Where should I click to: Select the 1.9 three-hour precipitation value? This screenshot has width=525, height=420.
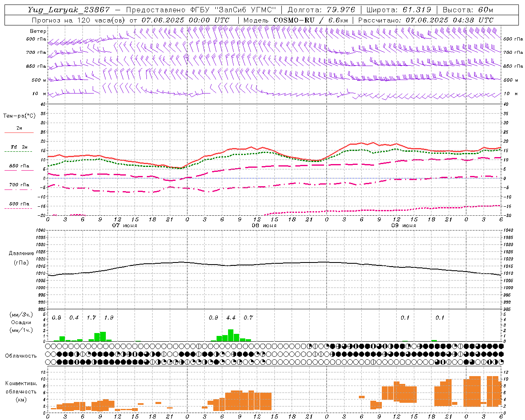tap(109, 318)
